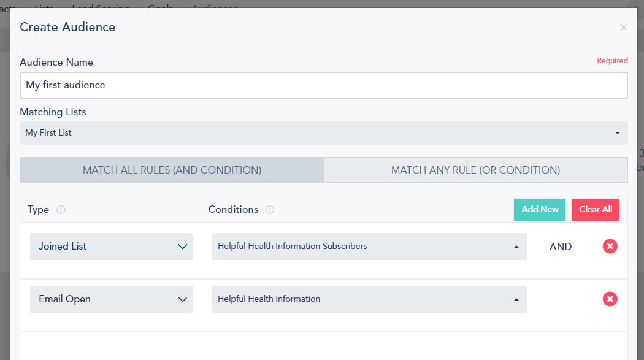The width and height of the screenshot is (644, 360).
Task: Click the info icon beside Type
Action: [x=61, y=210]
